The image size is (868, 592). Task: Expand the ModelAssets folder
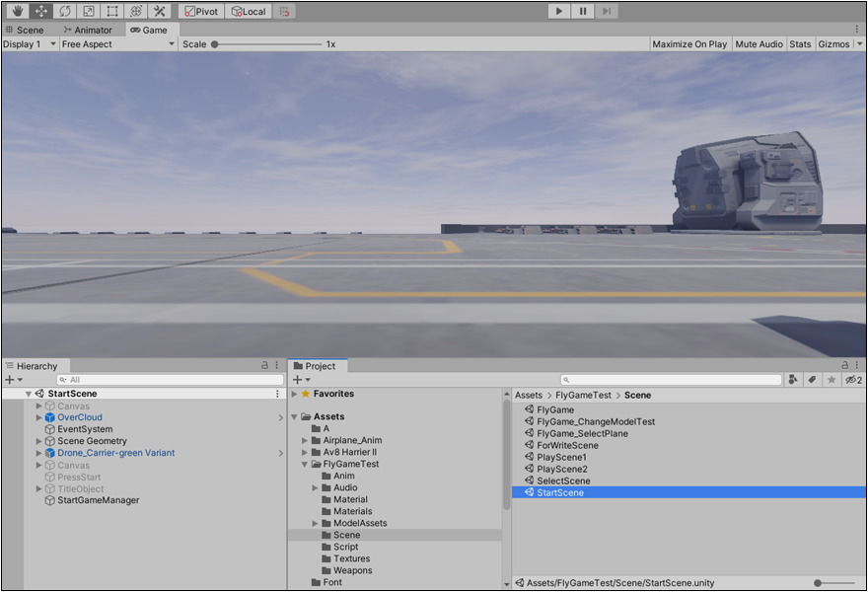(x=316, y=523)
